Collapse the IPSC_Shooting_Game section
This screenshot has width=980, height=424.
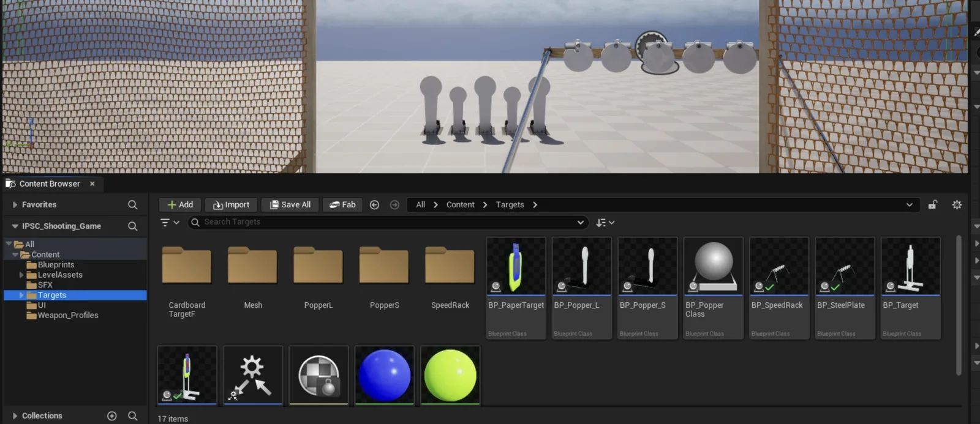(15, 226)
